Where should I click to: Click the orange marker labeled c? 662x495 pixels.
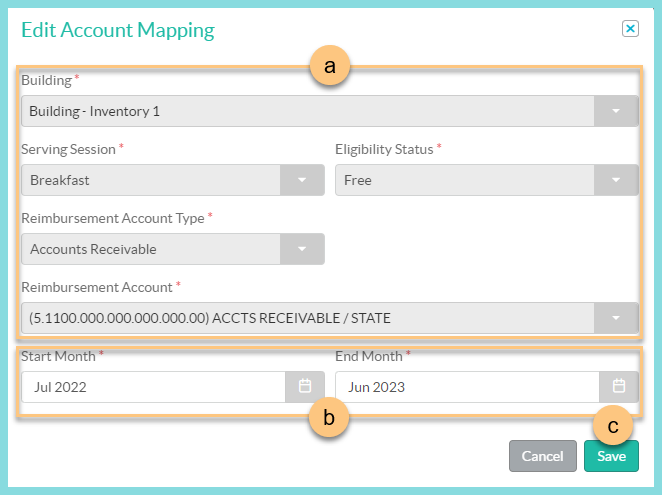point(612,426)
